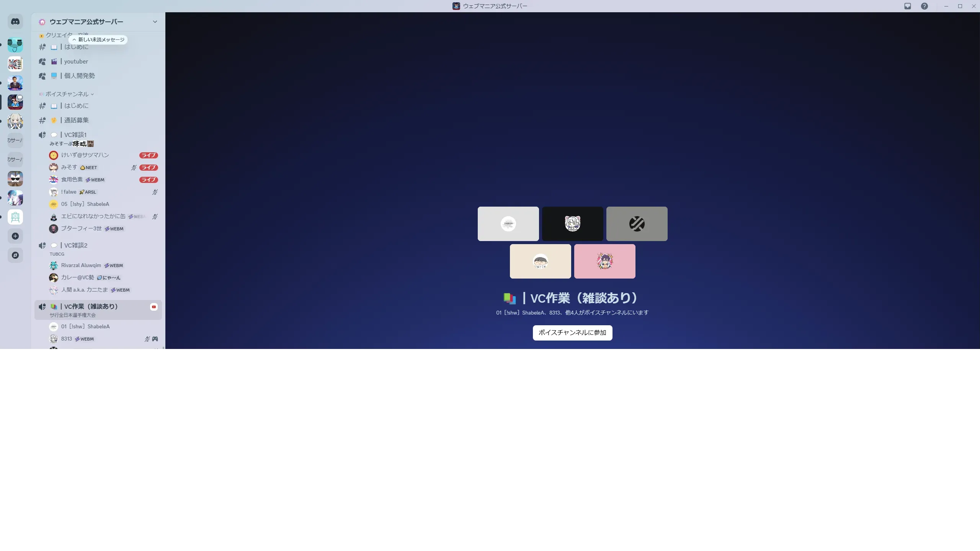Click the game controller icon beside 8313

tap(155, 339)
